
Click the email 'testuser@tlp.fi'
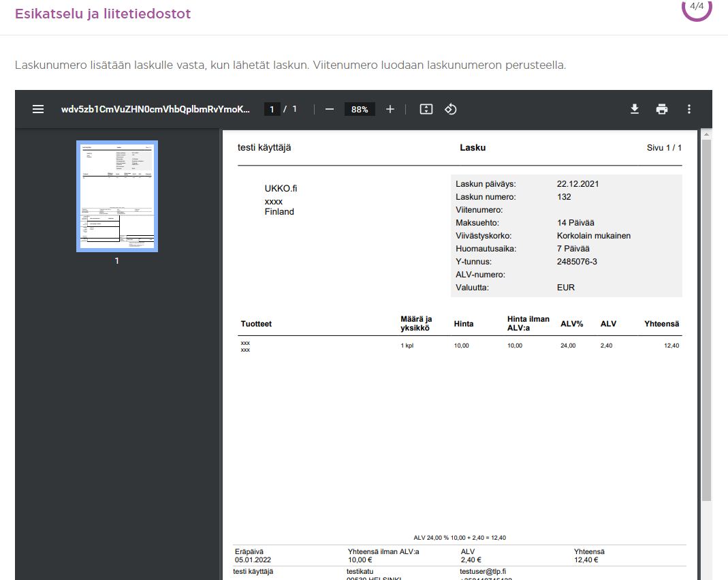(483, 572)
